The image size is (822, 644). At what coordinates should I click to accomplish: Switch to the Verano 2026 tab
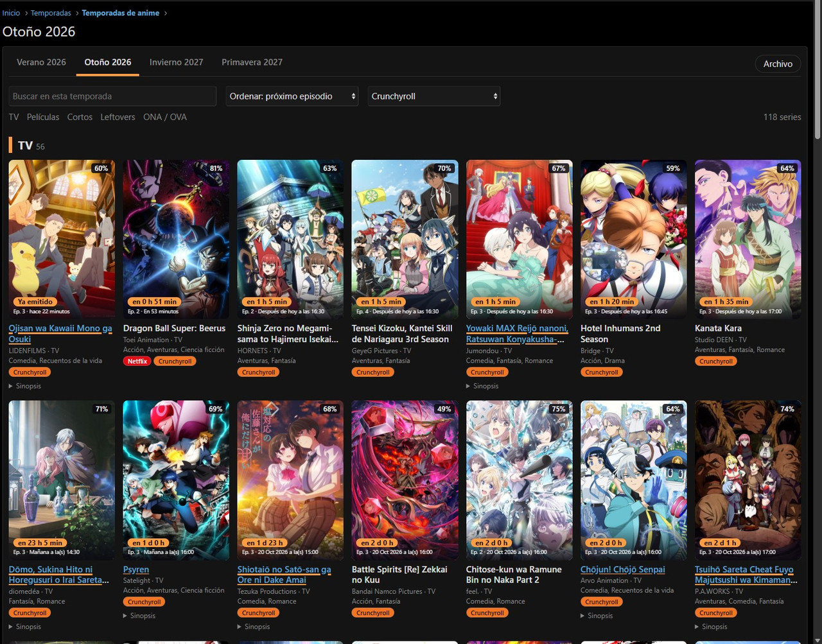click(x=41, y=62)
